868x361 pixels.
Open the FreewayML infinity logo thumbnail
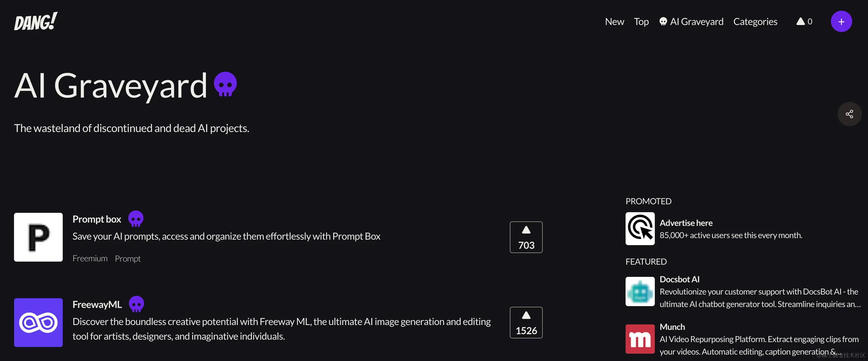38,323
